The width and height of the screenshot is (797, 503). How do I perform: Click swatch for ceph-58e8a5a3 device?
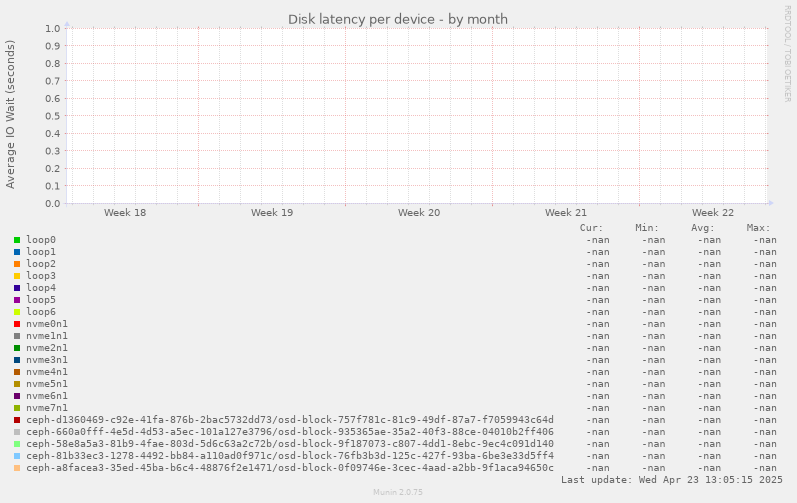tap(17, 445)
